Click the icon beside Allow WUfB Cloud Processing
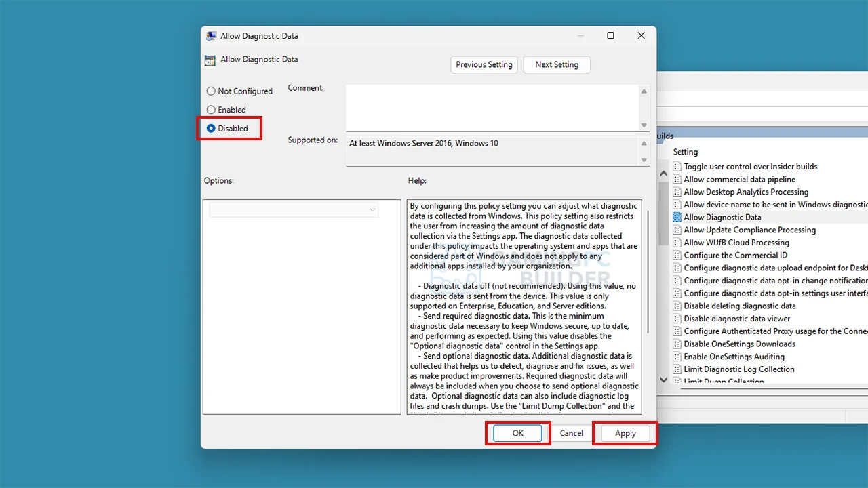The image size is (868, 488). [677, 242]
